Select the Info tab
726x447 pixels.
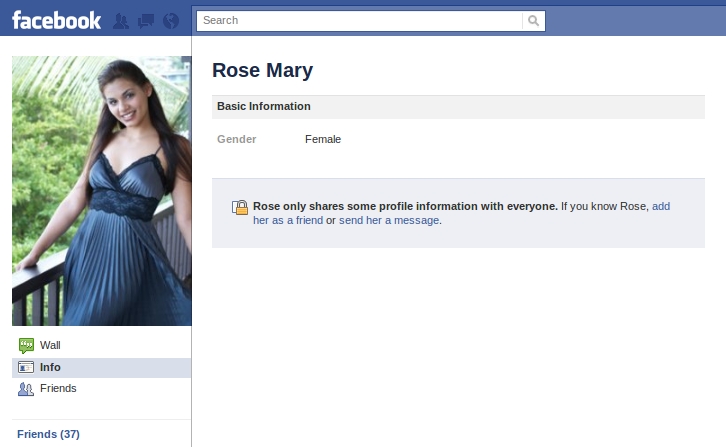101,367
